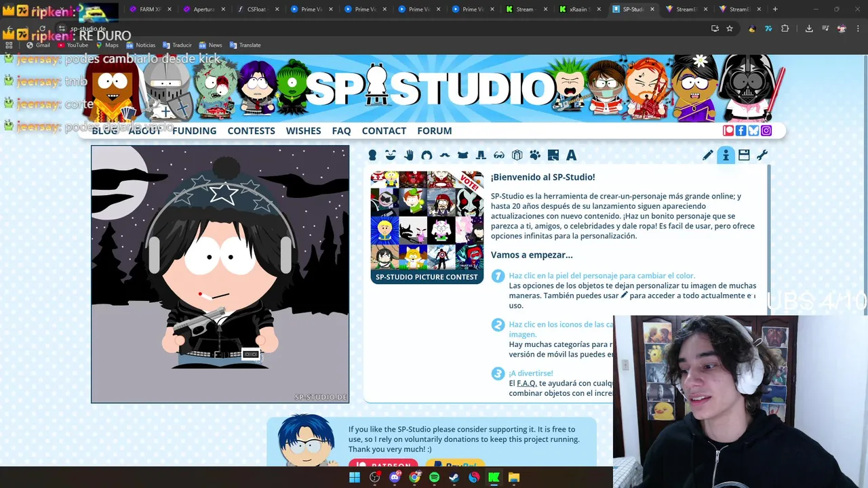Open Steam from the taskbar

tap(454, 477)
